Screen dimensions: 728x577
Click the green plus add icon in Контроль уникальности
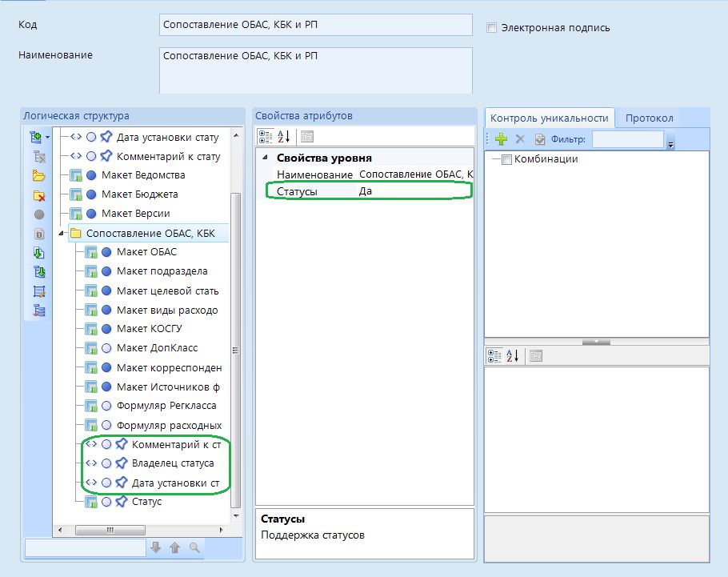point(502,139)
